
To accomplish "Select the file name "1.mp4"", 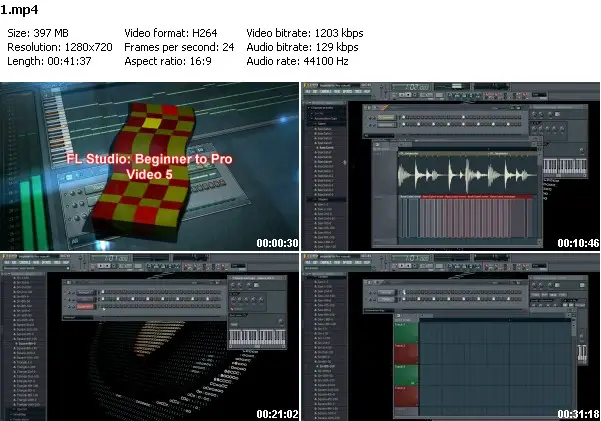I will tap(19, 10).
